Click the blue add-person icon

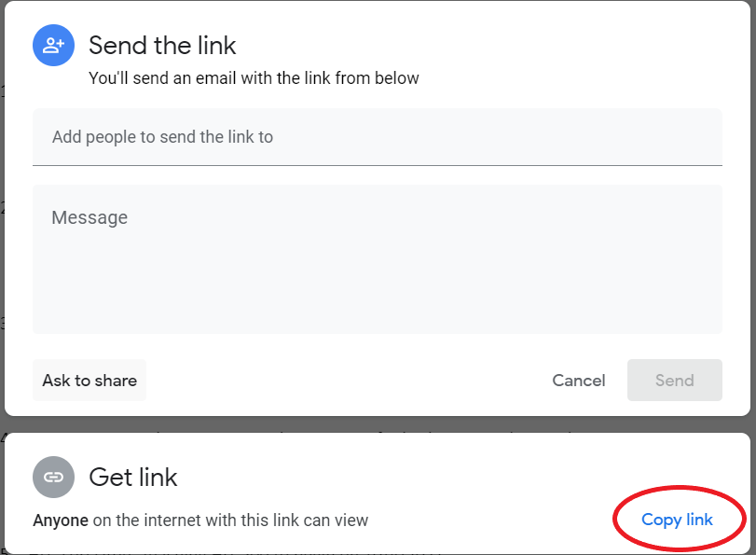[53, 46]
